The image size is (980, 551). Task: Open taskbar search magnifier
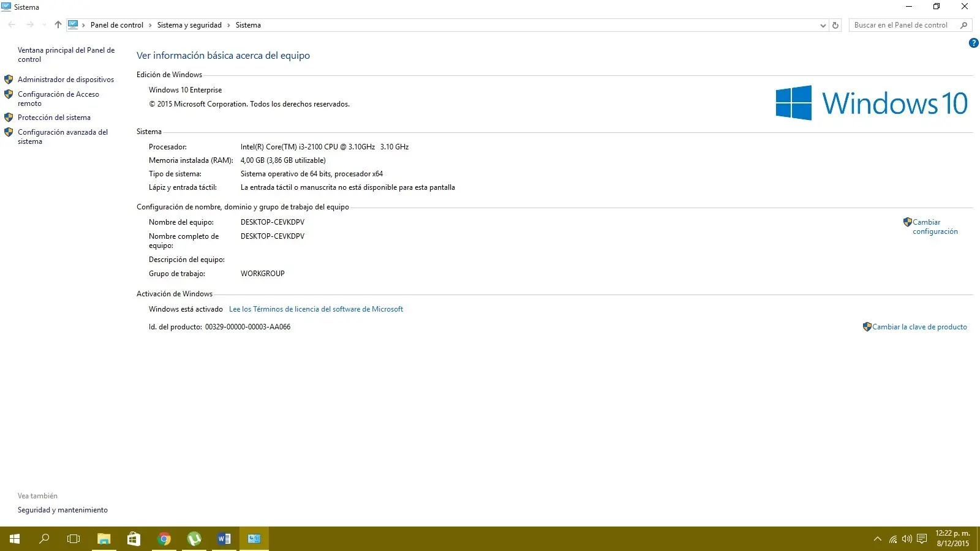44,539
